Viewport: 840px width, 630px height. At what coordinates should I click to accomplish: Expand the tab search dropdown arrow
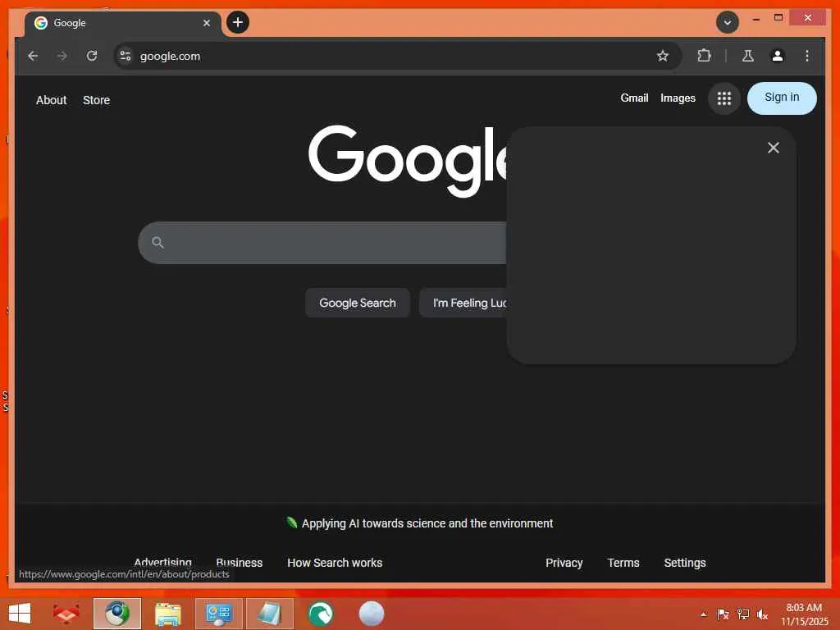pos(728,22)
